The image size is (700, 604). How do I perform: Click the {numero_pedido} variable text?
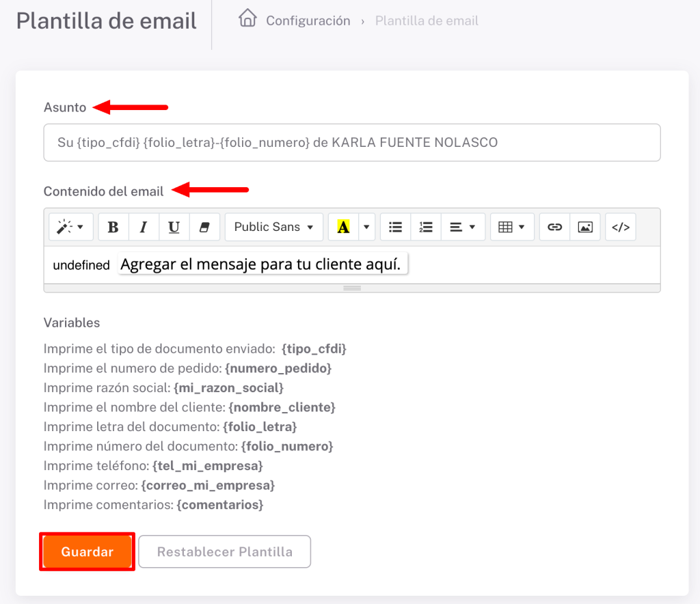pyautogui.click(x=278, y=368)
